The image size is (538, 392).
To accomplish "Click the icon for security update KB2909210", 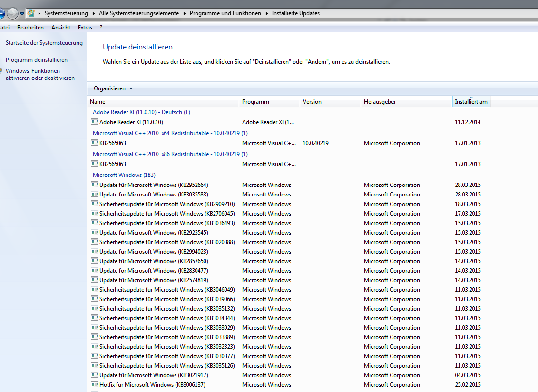I will (x=94, y=204).
